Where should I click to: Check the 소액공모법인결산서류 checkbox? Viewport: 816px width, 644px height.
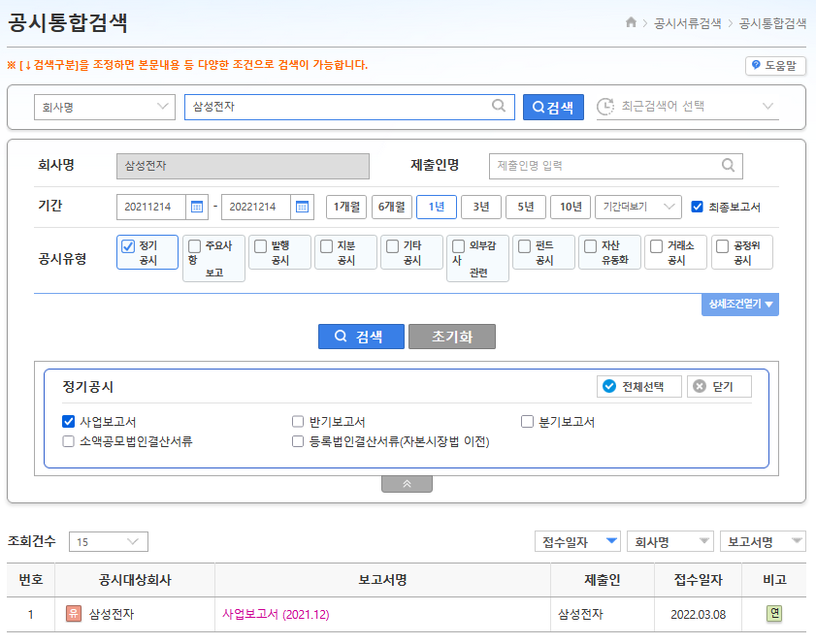(68, 441)
